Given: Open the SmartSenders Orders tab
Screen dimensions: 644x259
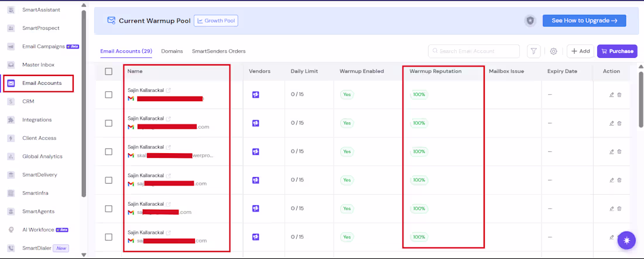Looking at the screenshot, I should (219, 51).
